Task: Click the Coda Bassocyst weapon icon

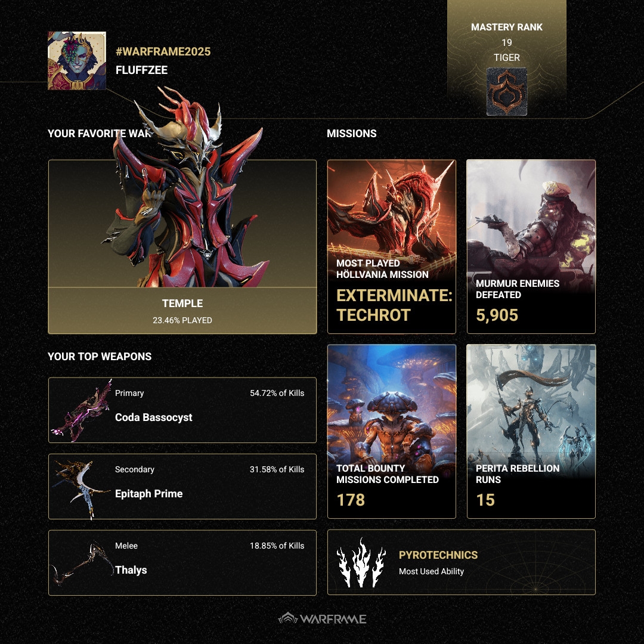Action: click(x=82, y=410)
